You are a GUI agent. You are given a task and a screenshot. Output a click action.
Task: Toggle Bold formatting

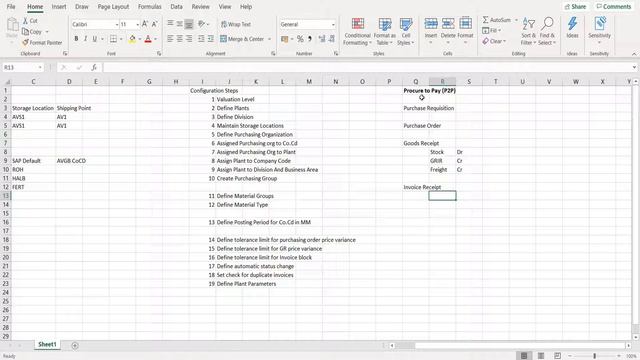point(76,39)
